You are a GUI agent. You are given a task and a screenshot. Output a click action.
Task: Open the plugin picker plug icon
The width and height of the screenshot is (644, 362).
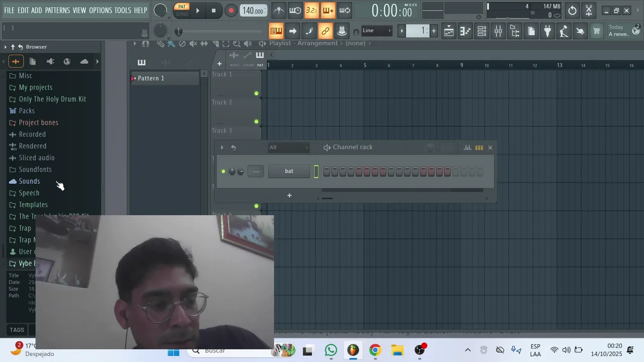(547, 31)
